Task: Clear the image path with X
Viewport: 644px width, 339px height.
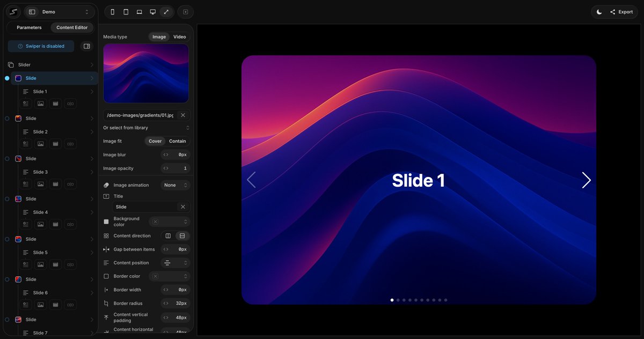Action: click(x=183, y=115)
